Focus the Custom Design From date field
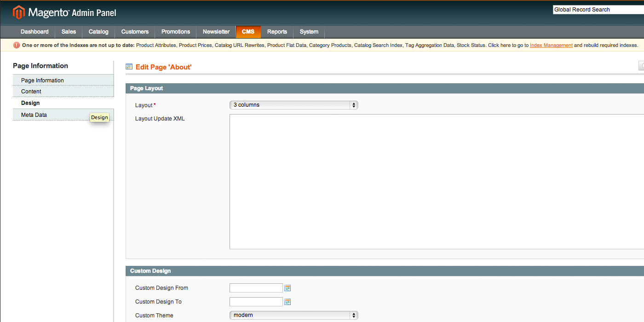644x322 pixels. (256, 288)
